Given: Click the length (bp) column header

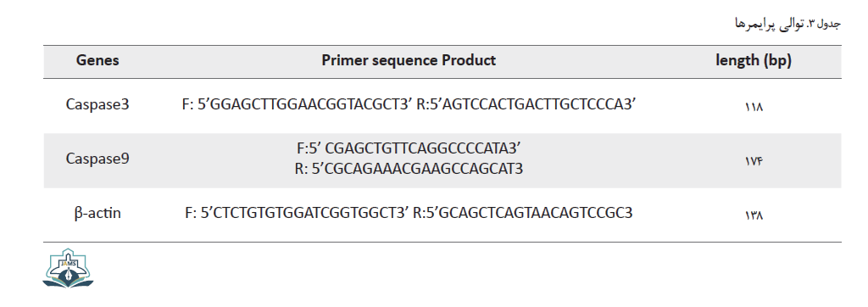Looking at the screenshot, I should click(754, 61).
